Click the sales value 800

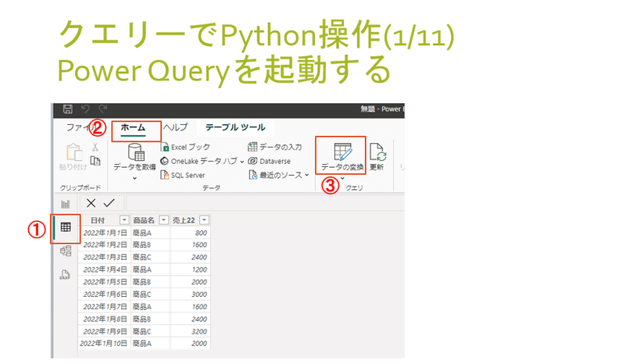click(201, 233)
